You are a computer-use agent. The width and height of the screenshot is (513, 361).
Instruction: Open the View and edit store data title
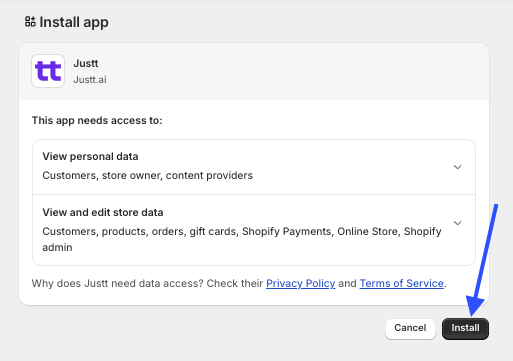click(103, 212)
